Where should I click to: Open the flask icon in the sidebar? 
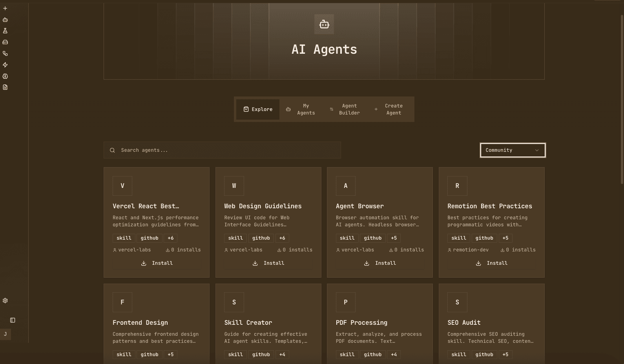click(5, 31)
